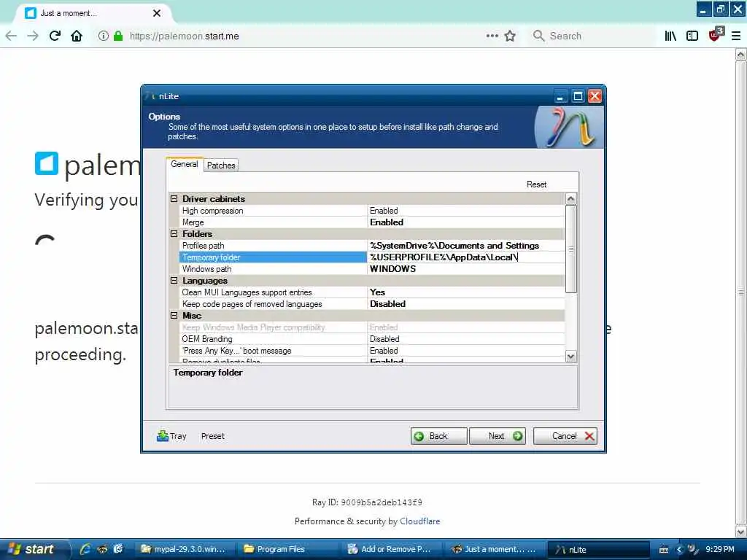
Task: Collapse the Folders group
Action: point(174,234)
